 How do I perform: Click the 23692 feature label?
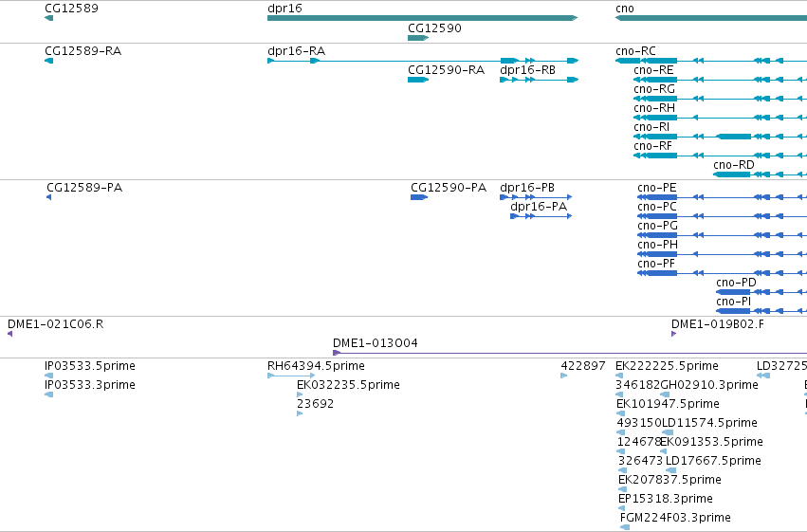coord(315,404)
